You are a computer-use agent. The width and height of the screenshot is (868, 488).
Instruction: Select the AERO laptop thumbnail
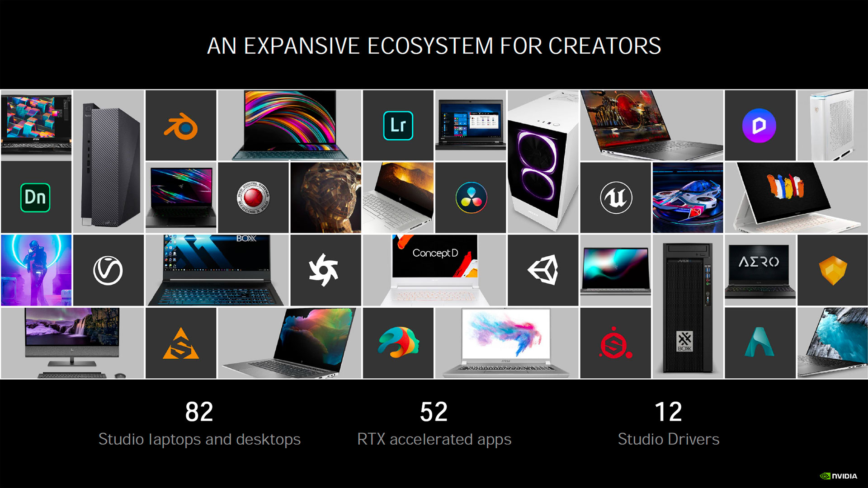760,270
